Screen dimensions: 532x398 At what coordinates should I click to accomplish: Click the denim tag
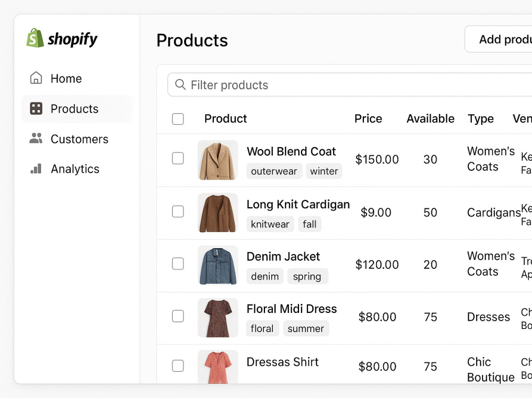264,276
